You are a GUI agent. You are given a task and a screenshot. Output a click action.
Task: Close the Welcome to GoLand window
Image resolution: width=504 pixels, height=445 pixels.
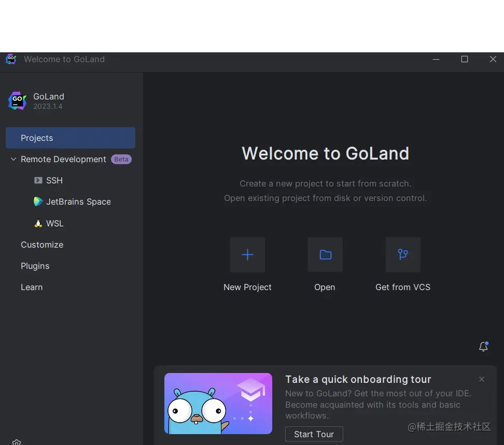[x=493, y=59]
